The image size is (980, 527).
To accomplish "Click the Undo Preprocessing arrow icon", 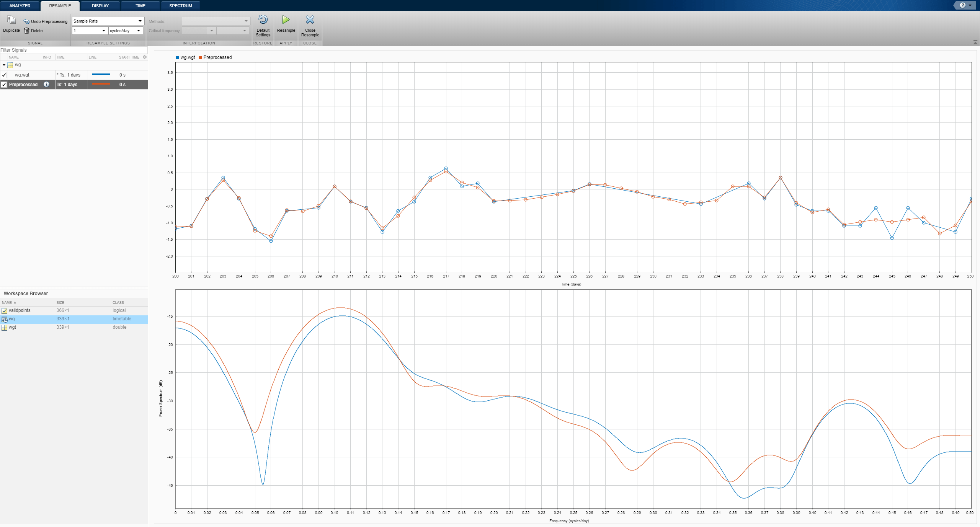I will (26, 21).
